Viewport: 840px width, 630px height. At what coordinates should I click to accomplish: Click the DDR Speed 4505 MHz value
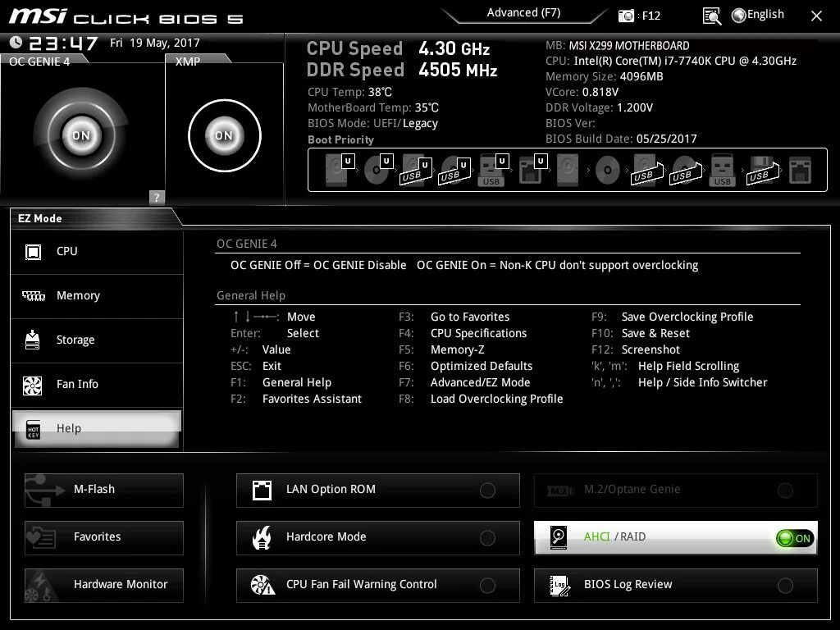458,70
